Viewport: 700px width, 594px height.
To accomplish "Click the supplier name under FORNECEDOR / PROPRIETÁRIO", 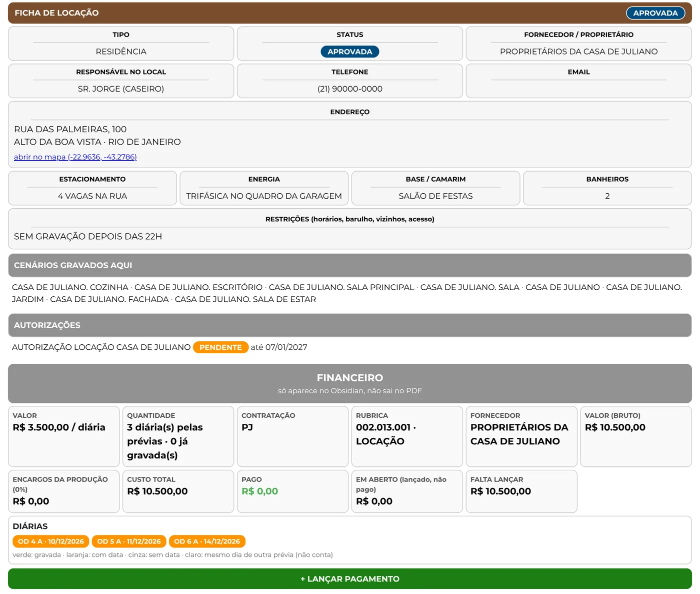I will [x=579, y=52].
